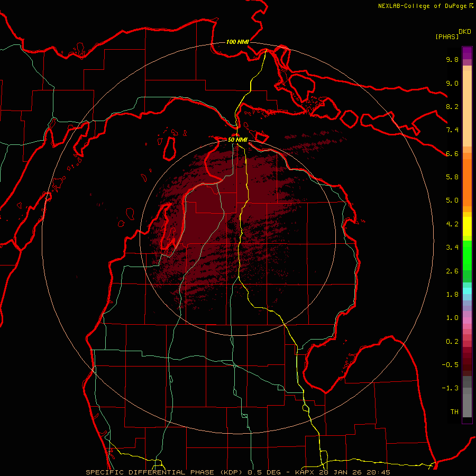Screen dimensions: 476x476
Task: Select the 1.0 legend value
Action: [x=452, y=318]
